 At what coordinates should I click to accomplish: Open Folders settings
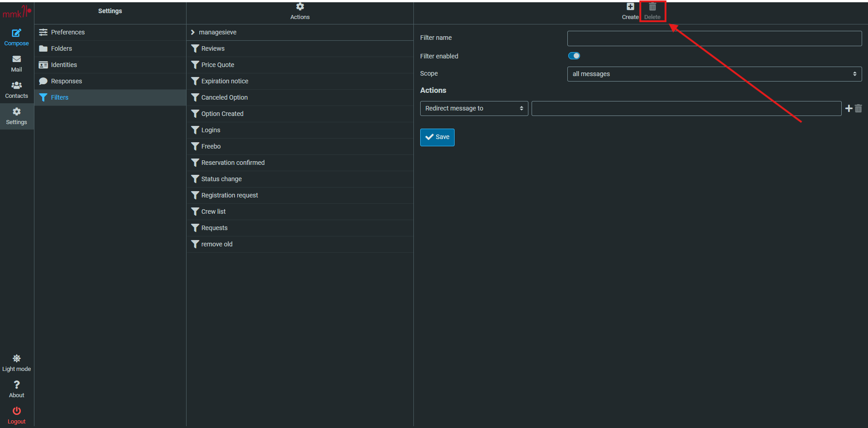(x=110, y=48)
